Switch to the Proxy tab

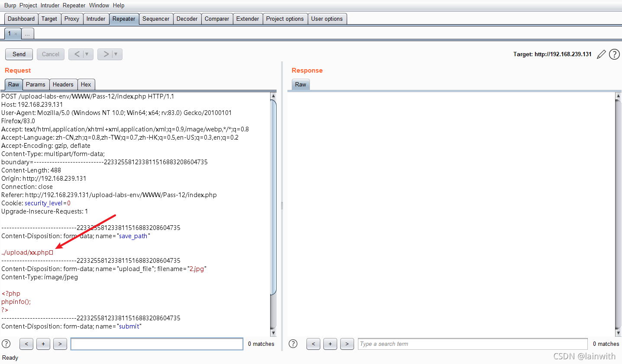click(72, 19)
